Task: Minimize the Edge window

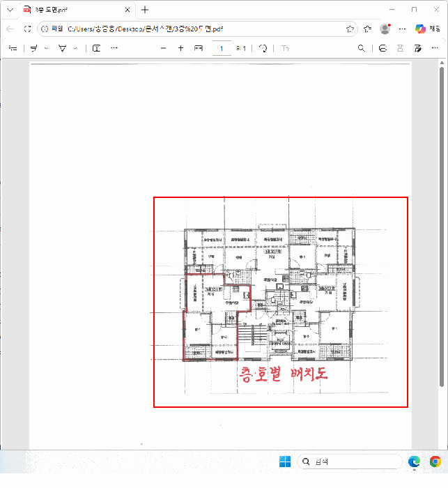Action: [392, 10]
